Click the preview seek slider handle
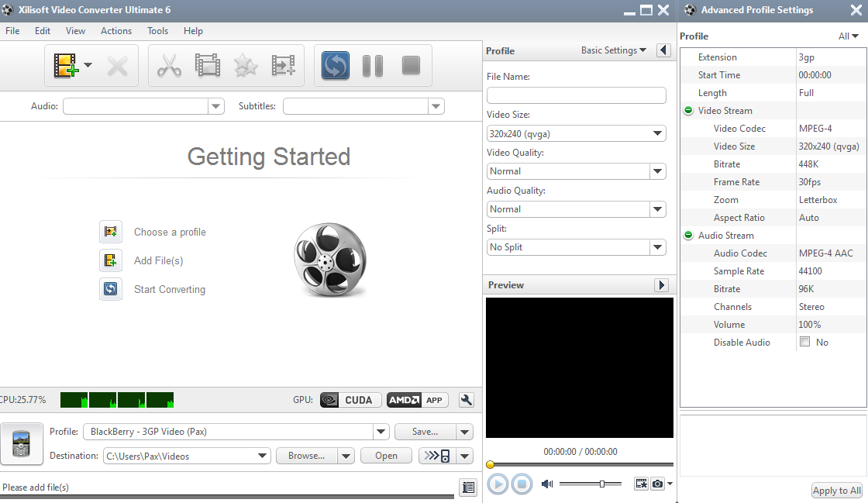Image resolution: width=868 pixels, height=503 pixels. (490, 464)
